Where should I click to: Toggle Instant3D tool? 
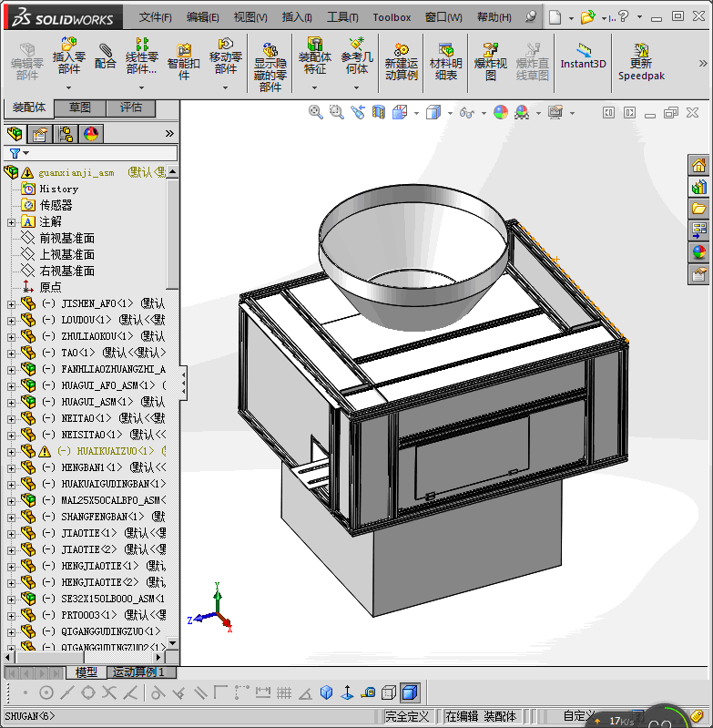point(583,56)
